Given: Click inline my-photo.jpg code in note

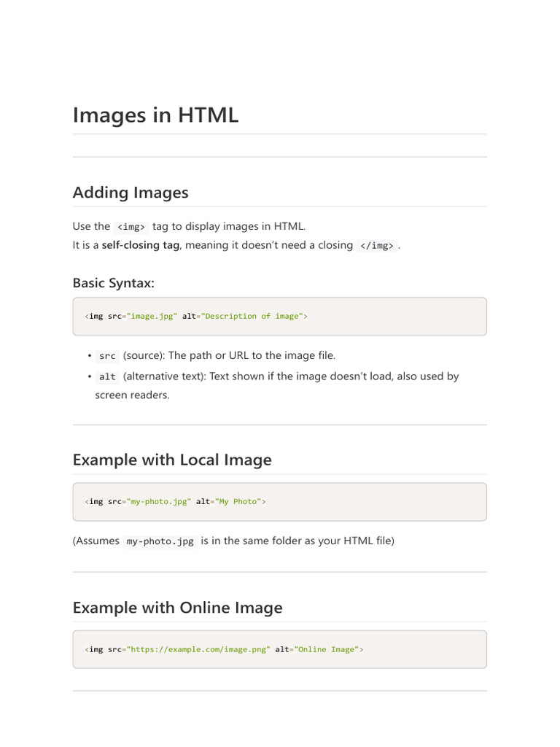Looking at the screenshot, I should 160,542.
